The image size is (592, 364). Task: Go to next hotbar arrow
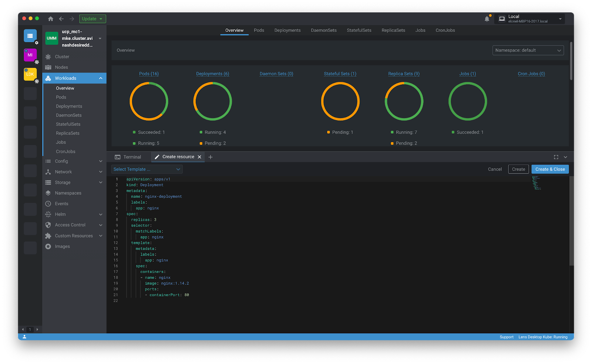point(37,329)
